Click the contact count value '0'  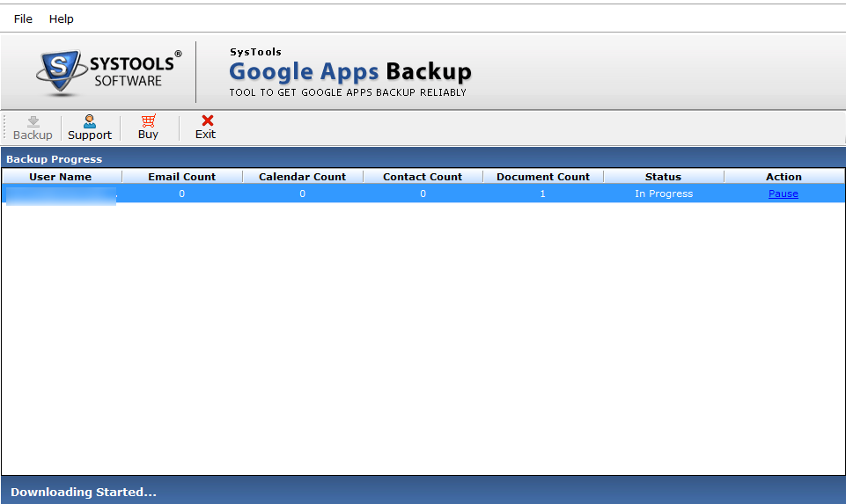click(423, 194)
